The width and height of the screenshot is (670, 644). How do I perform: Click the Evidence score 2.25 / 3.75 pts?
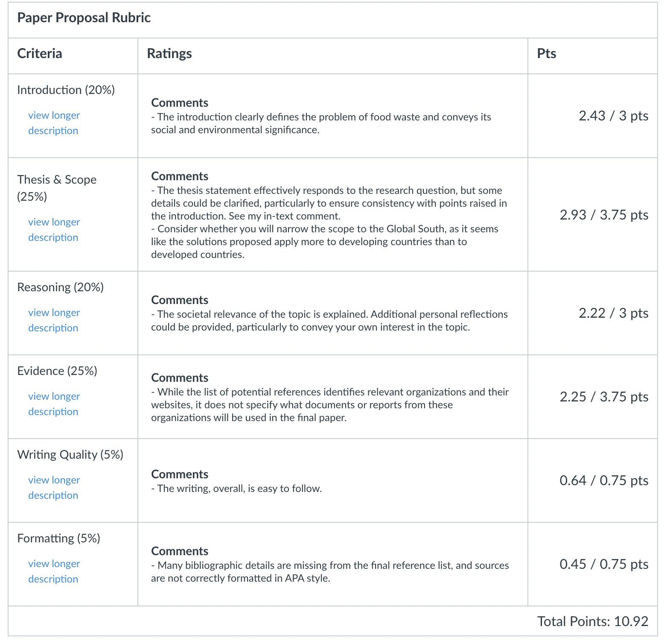[x=604, y=397]
